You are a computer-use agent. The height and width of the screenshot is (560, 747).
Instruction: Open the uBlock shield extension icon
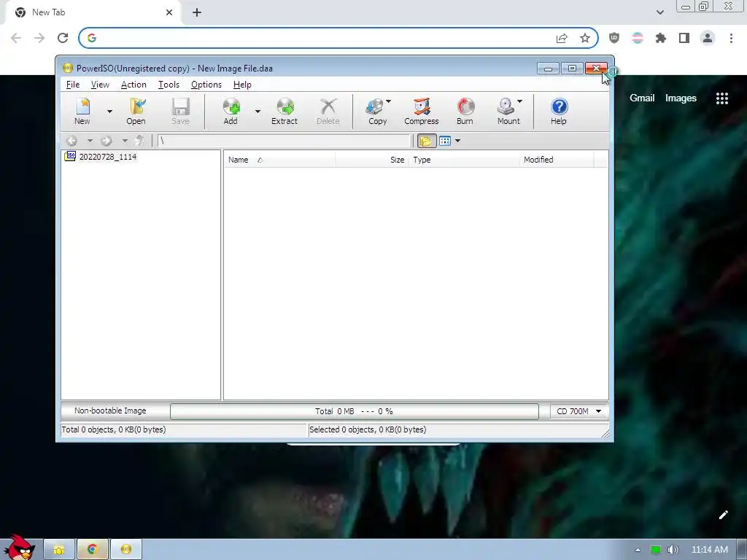614,38
